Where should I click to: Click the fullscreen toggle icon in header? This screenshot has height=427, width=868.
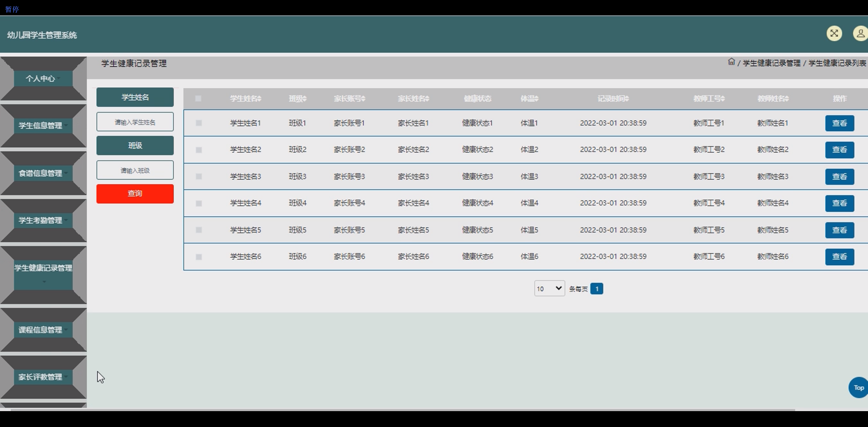tap(834, 34)
